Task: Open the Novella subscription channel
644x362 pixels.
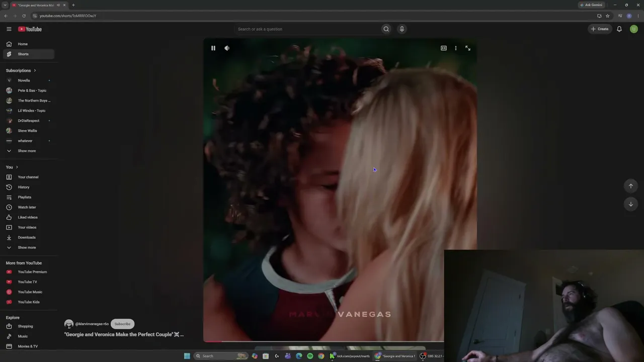Action: (x=28, y=80)
